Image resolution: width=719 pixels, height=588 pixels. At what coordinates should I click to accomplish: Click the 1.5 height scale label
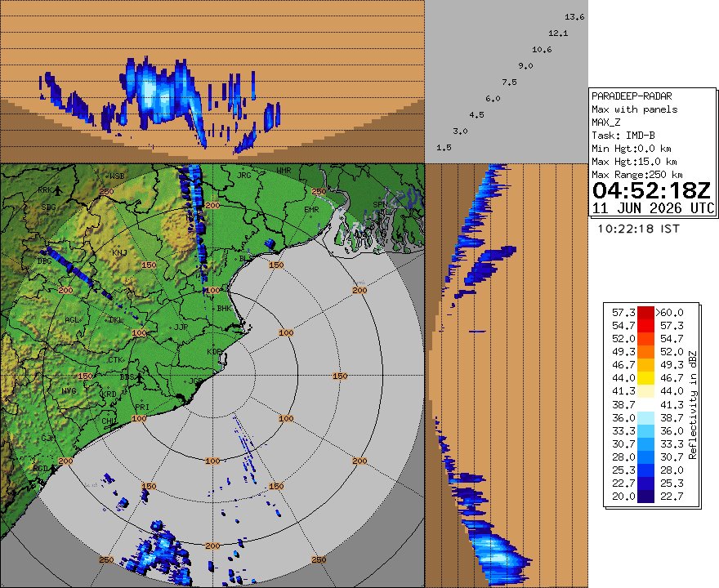444,148
